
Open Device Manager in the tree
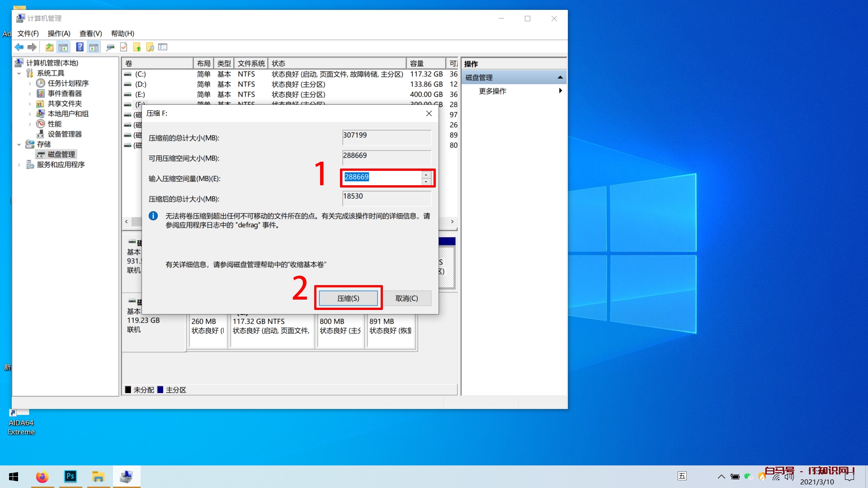coord(65,134)
